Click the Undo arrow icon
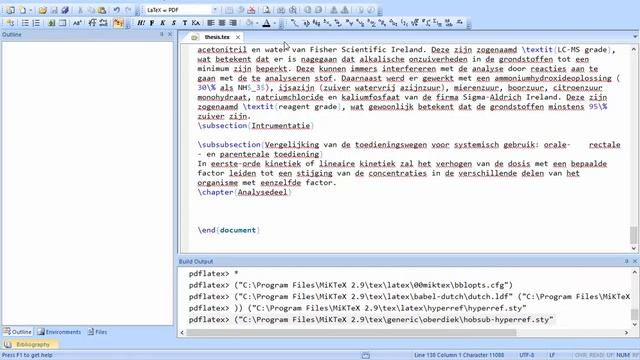 (x=117, y=10)
